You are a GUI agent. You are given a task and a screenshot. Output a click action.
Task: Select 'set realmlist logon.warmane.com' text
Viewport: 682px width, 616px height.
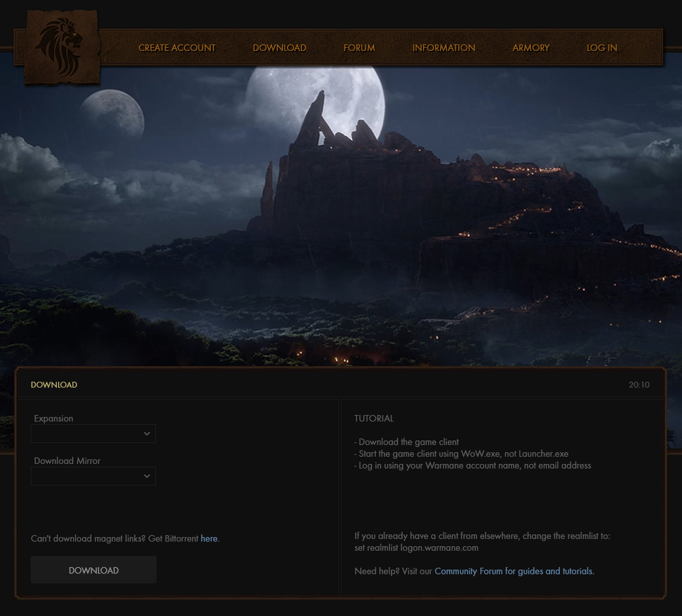coord(416,547)
